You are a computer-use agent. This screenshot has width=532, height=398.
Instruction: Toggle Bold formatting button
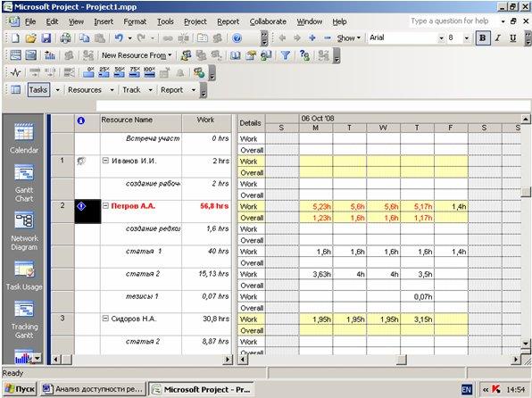(x=483, y=38)
